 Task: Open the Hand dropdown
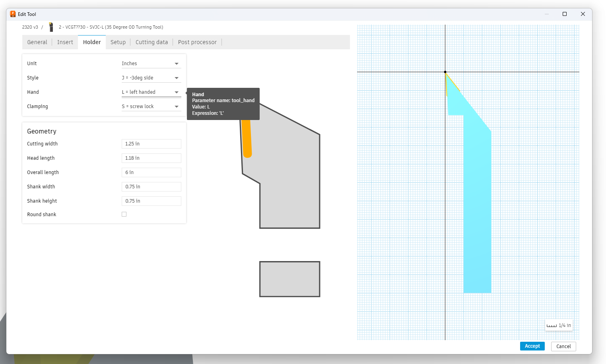tap(151, 92)
